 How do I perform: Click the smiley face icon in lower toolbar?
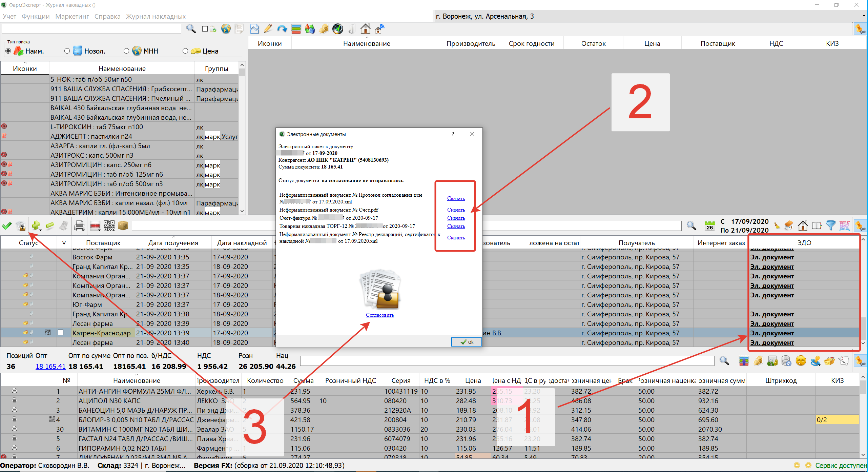(801, 361)
